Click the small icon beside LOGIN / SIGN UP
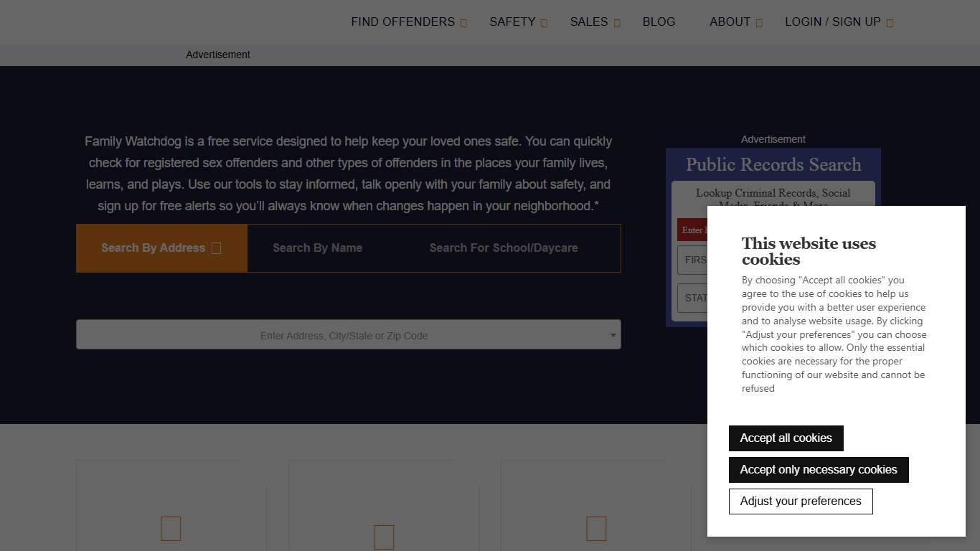This screenshot has width=980, height=551. [x=890, y=22]
